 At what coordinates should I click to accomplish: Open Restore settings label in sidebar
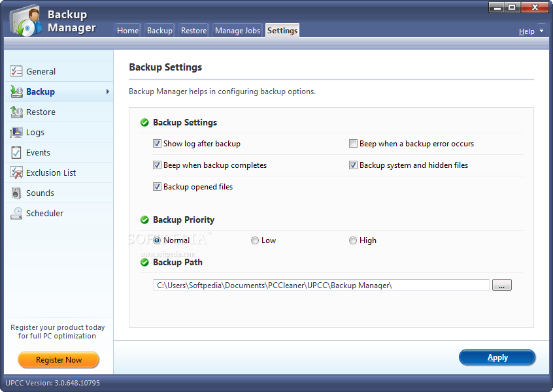41,112
